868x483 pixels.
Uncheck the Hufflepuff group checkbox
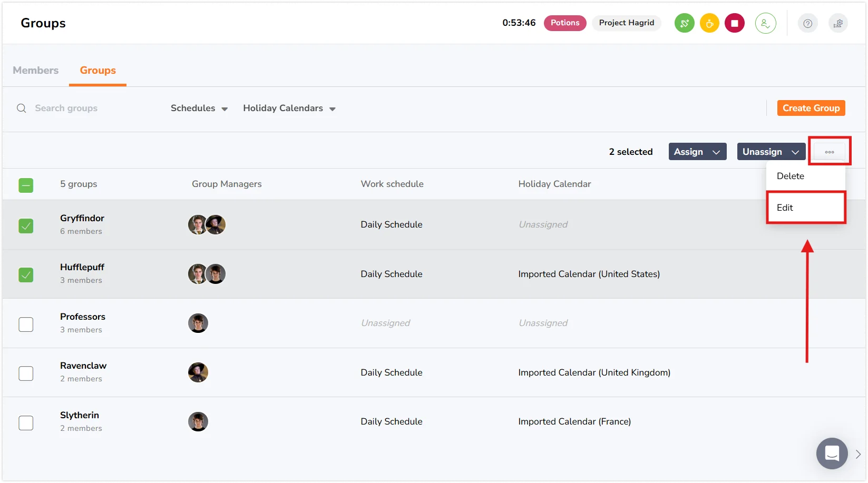26,275
